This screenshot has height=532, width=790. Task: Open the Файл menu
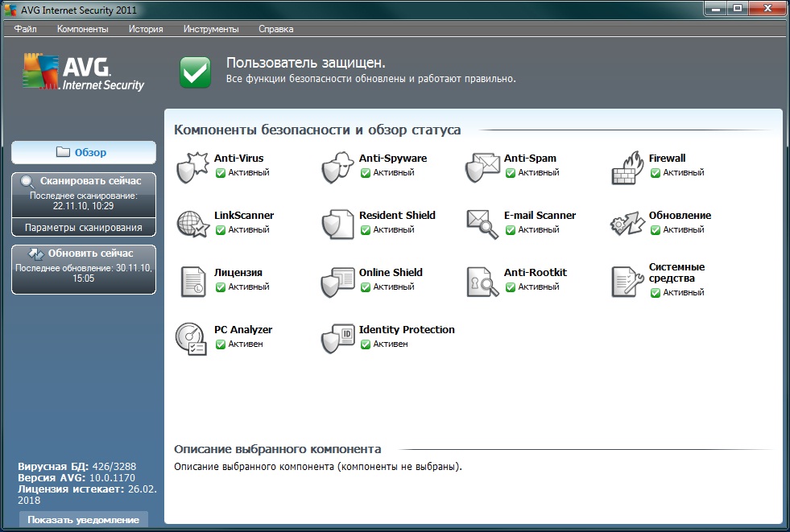pos(25,29)
